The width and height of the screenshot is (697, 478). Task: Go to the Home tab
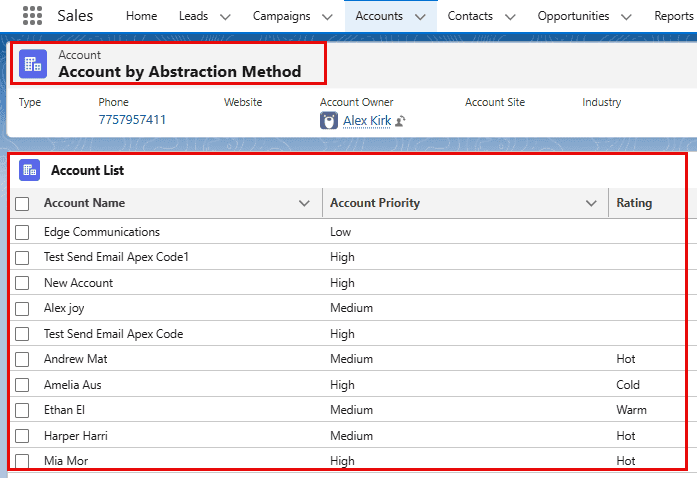(141, 16)
